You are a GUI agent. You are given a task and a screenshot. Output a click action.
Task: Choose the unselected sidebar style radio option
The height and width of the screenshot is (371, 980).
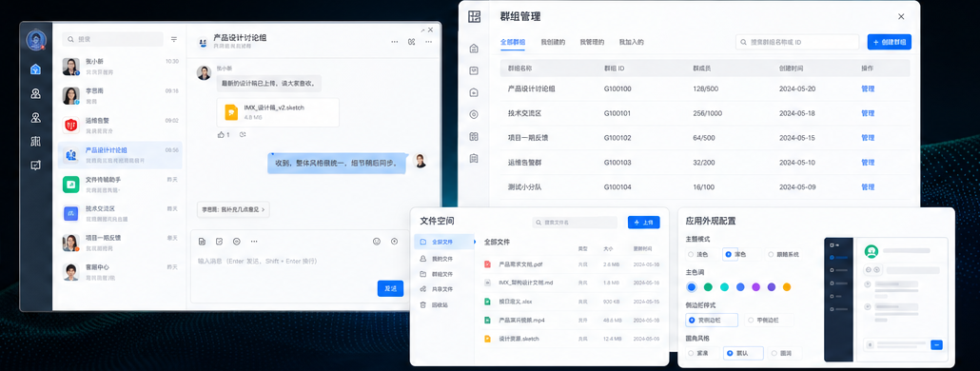(752, 320)
